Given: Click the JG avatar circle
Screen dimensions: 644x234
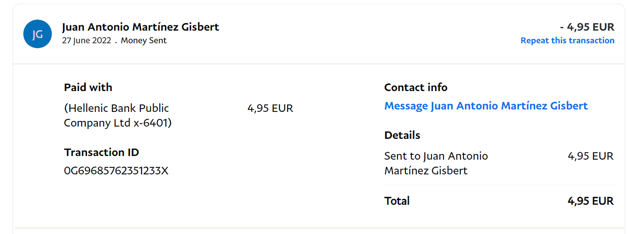Looking at the screenshot, I should (x=38, y=34).
